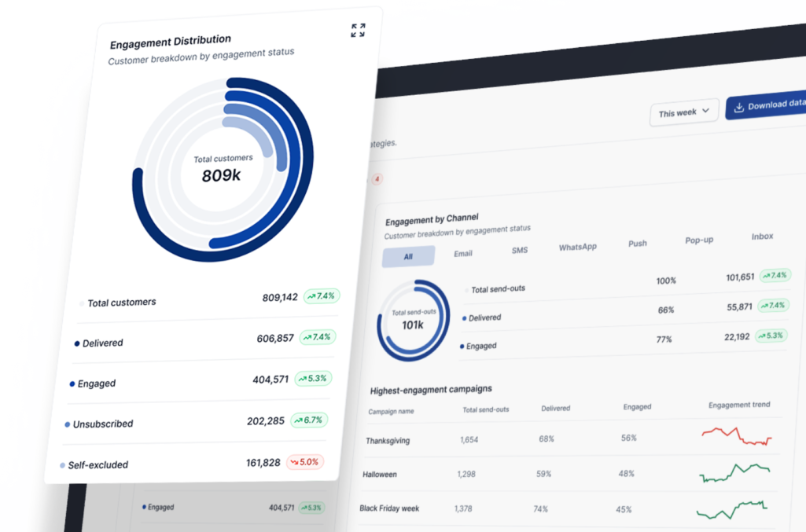
Task: Click the Total customers 809k donut chart
Action: click(223, 169)
